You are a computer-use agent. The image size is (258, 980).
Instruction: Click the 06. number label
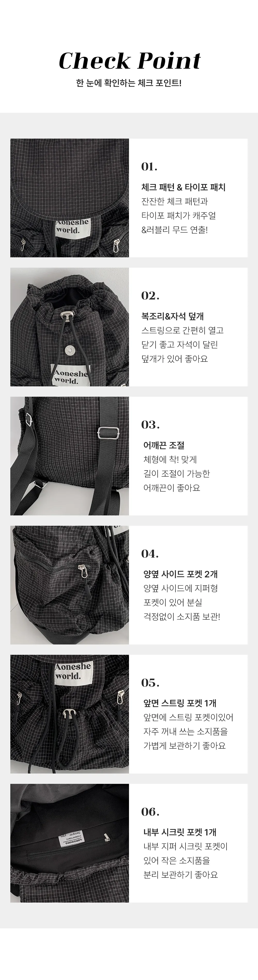point(150,811)
